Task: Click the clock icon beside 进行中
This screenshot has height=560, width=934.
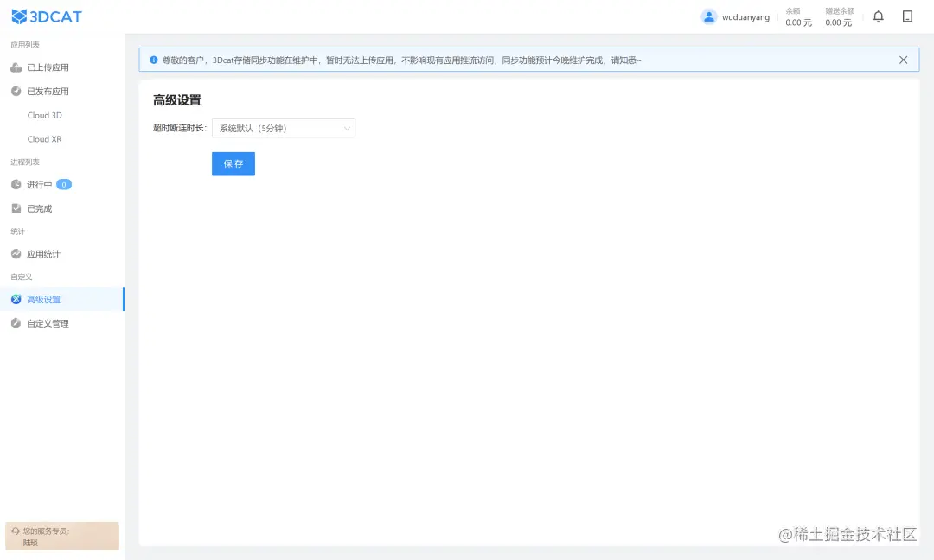Action: click(16, 184)
